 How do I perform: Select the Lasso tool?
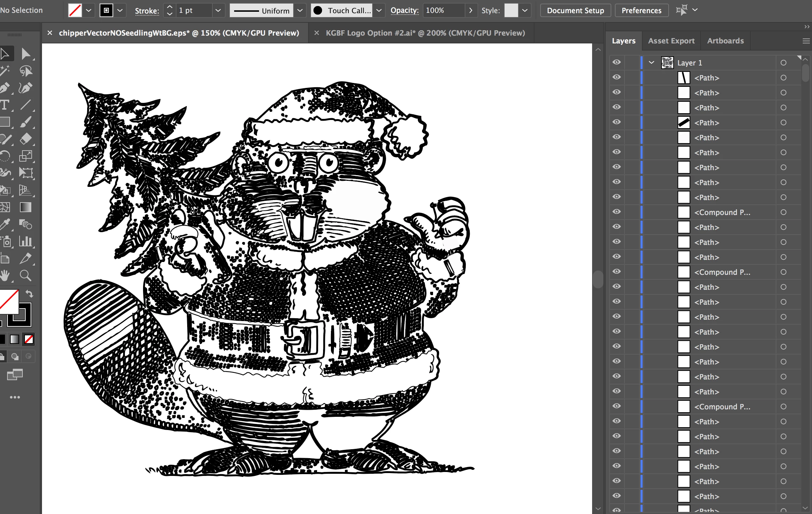[26, 71]
